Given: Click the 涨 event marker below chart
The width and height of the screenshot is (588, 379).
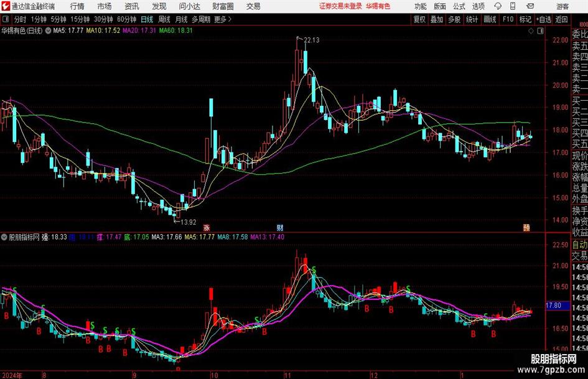Looking at the screenshot, I should click(x=206, y=227).
